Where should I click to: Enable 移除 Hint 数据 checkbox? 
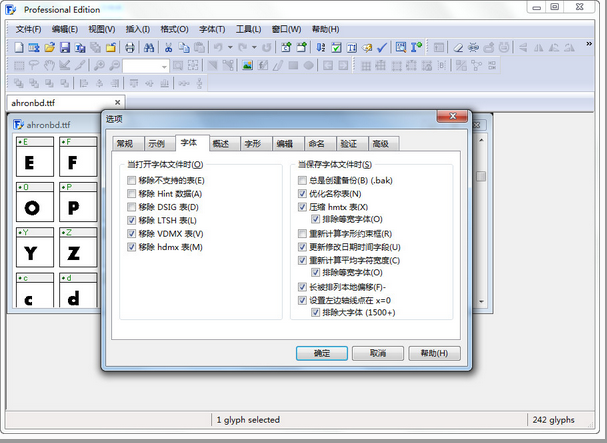pyautogui.click(x=132, y=193)
